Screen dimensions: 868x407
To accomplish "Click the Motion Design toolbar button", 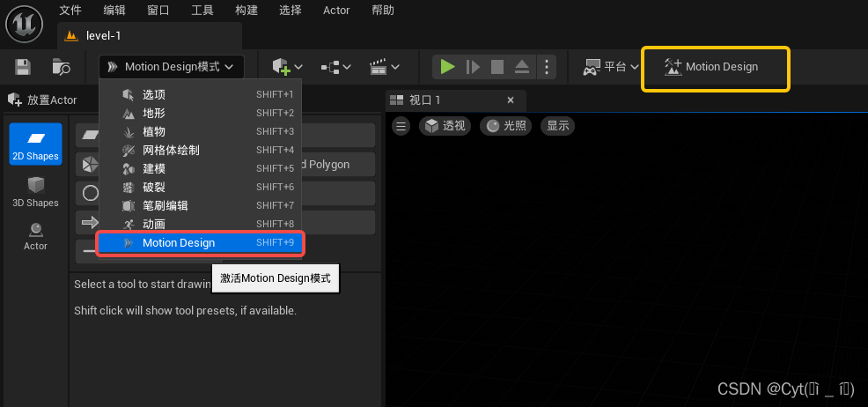I will (711, 67).
